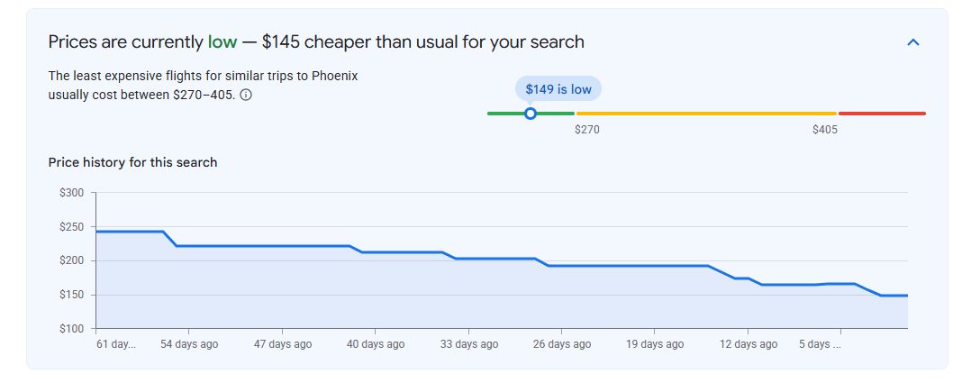Open the info icon beside $270–405
Image resolution: width=980 pixels, height=383 pixels.
tap(246, 96)
